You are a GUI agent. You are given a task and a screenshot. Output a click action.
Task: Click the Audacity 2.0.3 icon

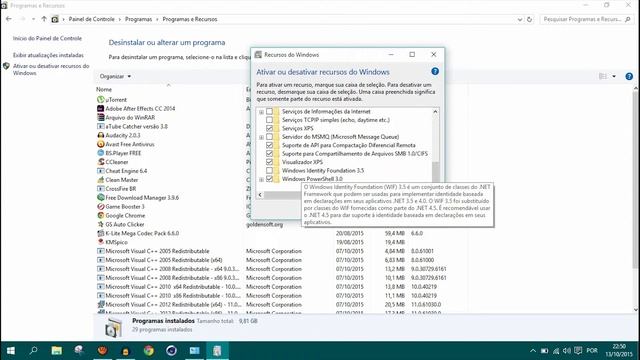pos(100,135)
